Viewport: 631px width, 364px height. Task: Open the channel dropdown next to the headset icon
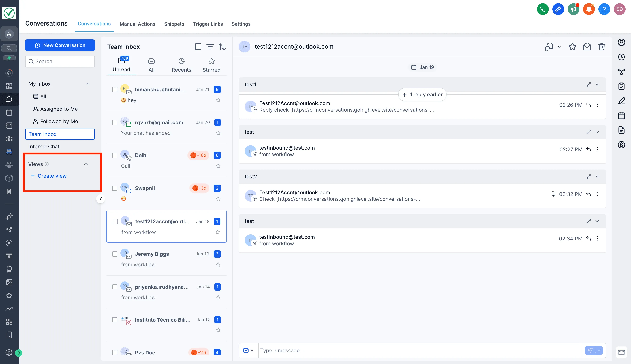tap(560, 46)
